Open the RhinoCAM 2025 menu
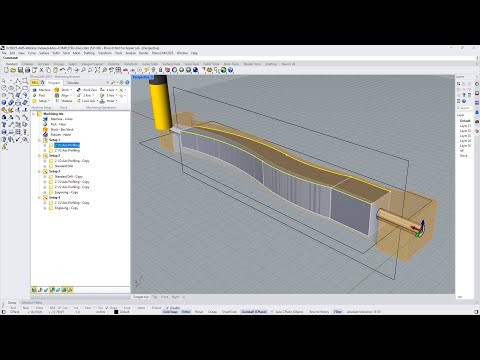Image resolution: width=480 pixels, height=360 pixels. click(163, 53)
